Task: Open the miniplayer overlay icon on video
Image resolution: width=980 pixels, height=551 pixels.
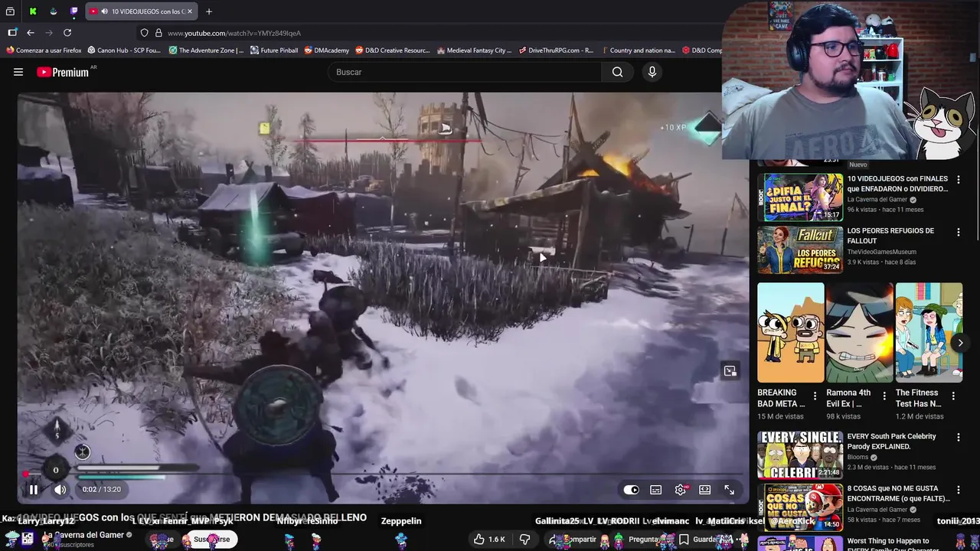Action: pos(730,371)
